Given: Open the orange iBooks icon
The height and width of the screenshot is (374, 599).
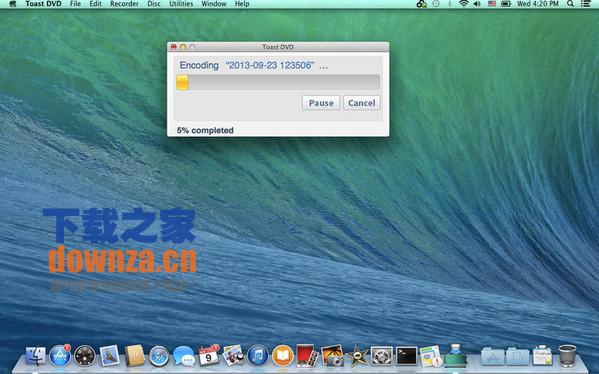Looking at the screenshot, I should (x=283, y=356).
